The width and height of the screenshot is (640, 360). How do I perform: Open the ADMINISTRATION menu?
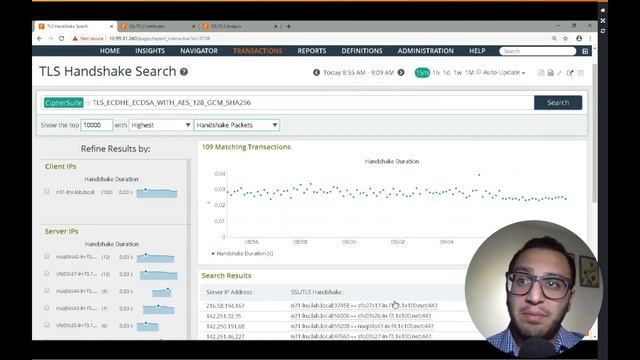tap(426, 51)
